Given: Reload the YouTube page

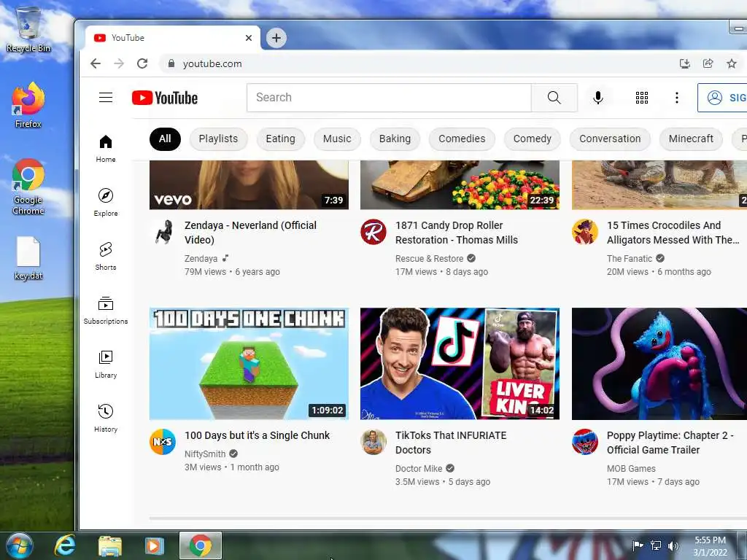Looking at the screenshot, I should 142,63.
